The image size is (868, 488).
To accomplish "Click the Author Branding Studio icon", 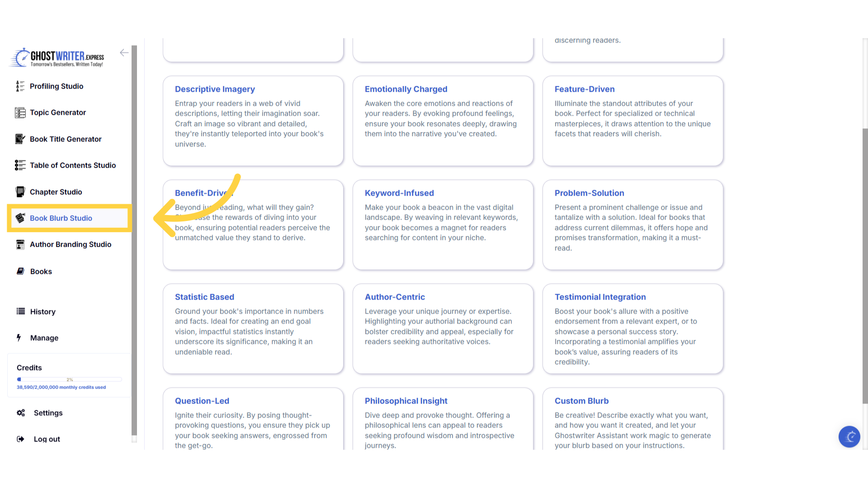I will [x=20, y=244].
